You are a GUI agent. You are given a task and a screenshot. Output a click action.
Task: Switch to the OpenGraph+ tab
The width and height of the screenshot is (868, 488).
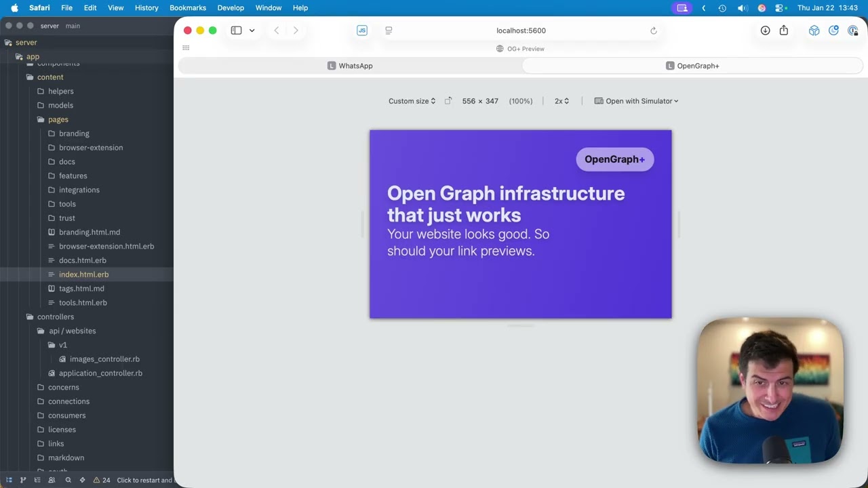click(x=692, y=66)
